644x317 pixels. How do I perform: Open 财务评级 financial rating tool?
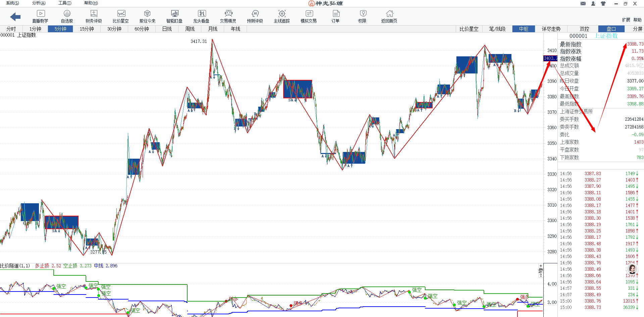pyautogui.click(x=94, y=14)
